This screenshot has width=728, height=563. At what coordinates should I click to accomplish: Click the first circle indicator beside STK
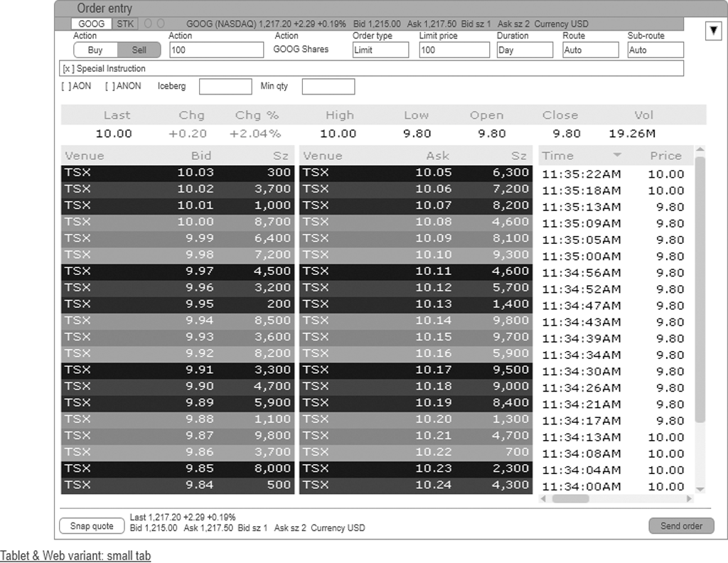pos(149,23)
